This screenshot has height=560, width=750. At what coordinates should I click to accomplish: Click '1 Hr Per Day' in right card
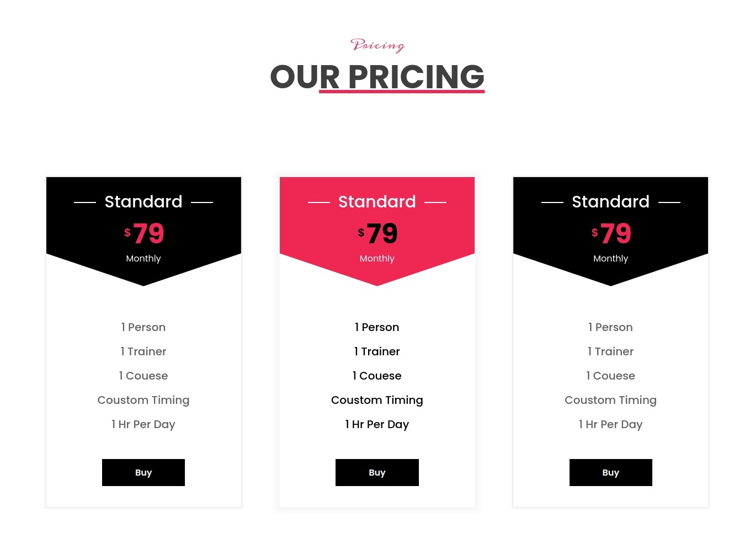[611, 424]
